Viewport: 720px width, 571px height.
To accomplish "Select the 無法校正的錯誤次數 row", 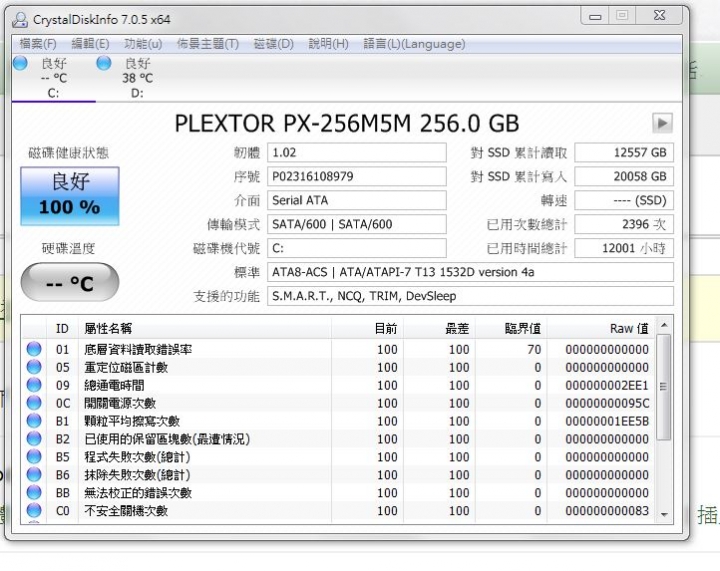I will coord(339,492).
